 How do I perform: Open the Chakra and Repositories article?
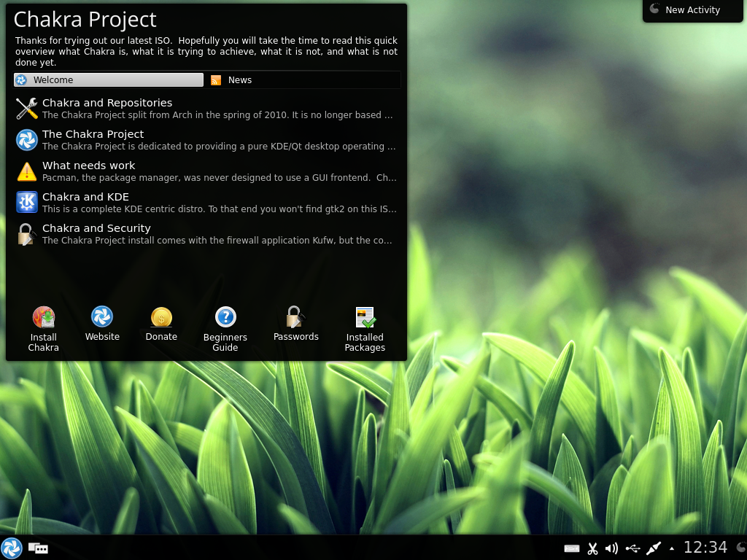click(107, 103)
